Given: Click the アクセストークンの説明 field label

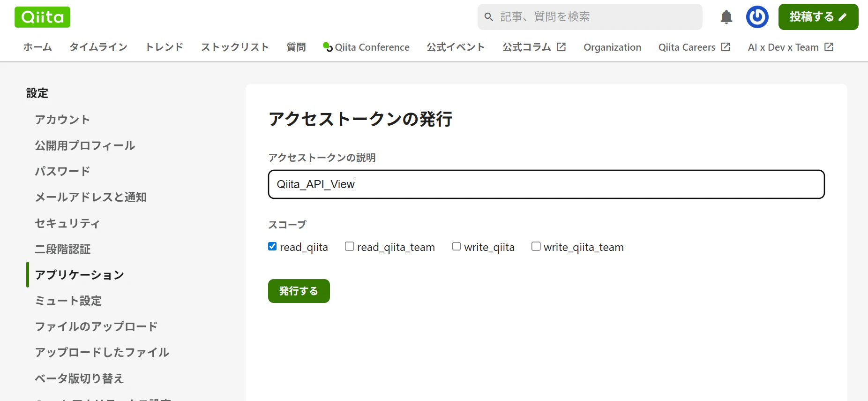Looking at the screenshot, I should [x=322, y=158].
